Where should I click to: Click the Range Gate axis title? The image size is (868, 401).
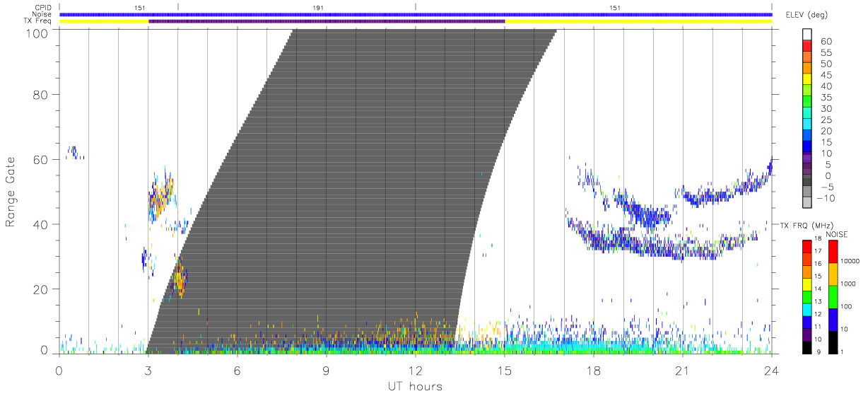click(x=11, y=191)
